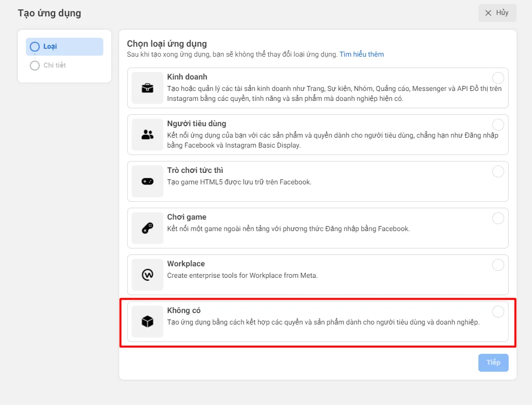The height and width of the screenshot is (405, 532).
Task: Click the joystick icon for Chơi game
Action: [147, 228]
